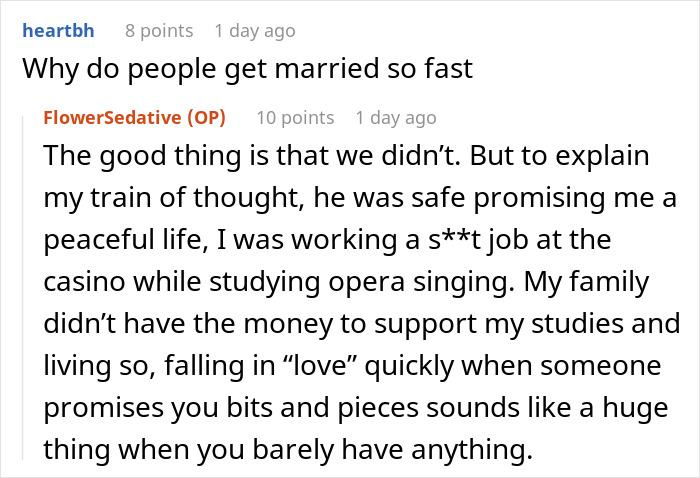Open the "1 day ago" timestamp on FlowerSedative's reply
The image size is (700, 478).
point(396,117)
